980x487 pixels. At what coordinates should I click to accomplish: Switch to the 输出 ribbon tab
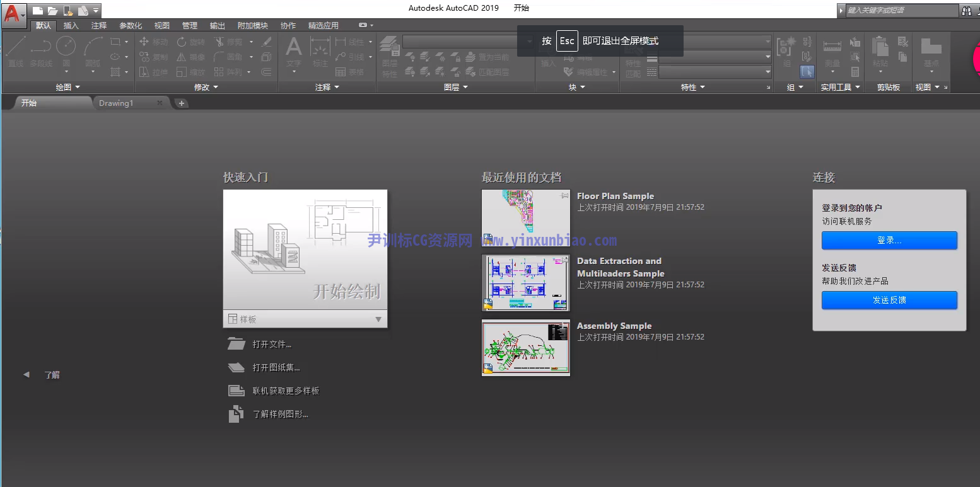(218, 25)
